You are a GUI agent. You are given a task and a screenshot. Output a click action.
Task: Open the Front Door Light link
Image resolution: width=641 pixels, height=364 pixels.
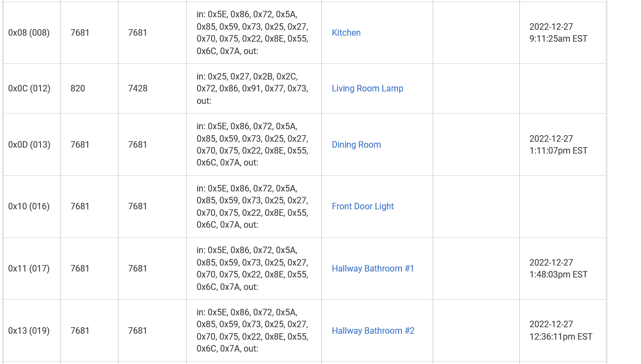click(x=362, y=206)
